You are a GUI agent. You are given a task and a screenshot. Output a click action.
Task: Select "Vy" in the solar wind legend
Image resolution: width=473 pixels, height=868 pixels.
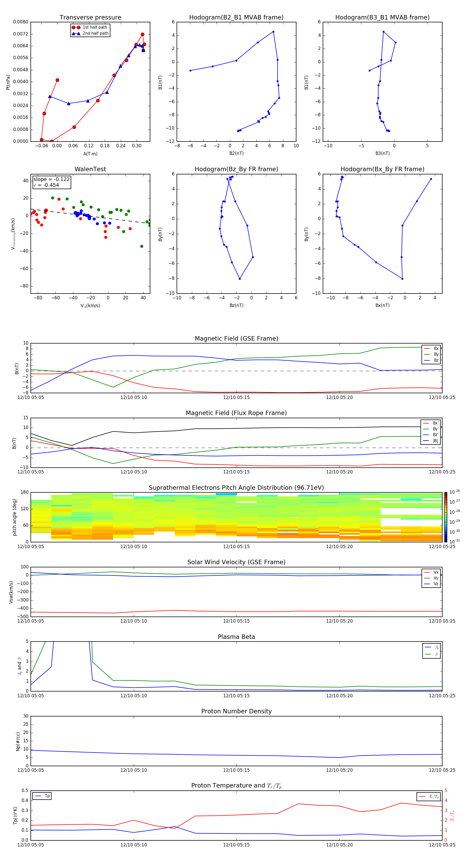click(431, 578)
